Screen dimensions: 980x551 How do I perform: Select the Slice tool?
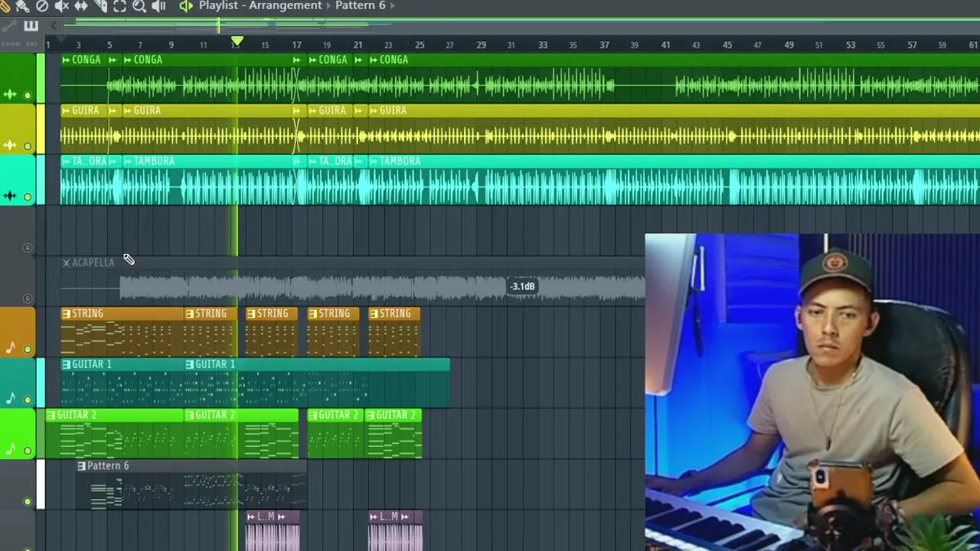[x=100, y=5]
